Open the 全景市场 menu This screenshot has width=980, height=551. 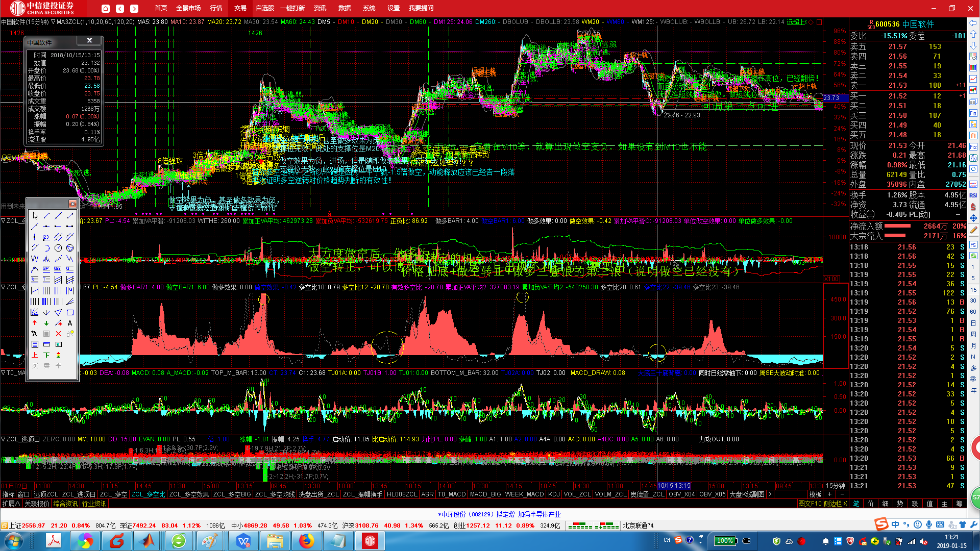[x=188, y=8]
